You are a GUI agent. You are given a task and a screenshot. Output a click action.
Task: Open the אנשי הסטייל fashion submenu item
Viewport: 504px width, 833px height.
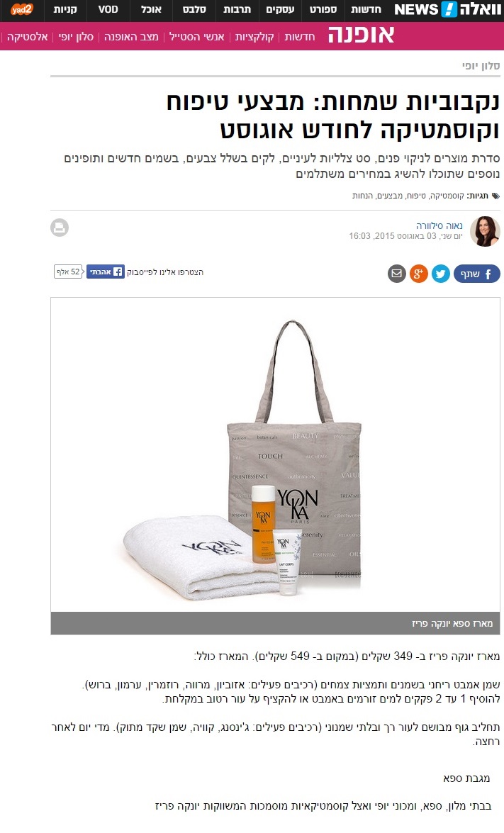[196, 37]
